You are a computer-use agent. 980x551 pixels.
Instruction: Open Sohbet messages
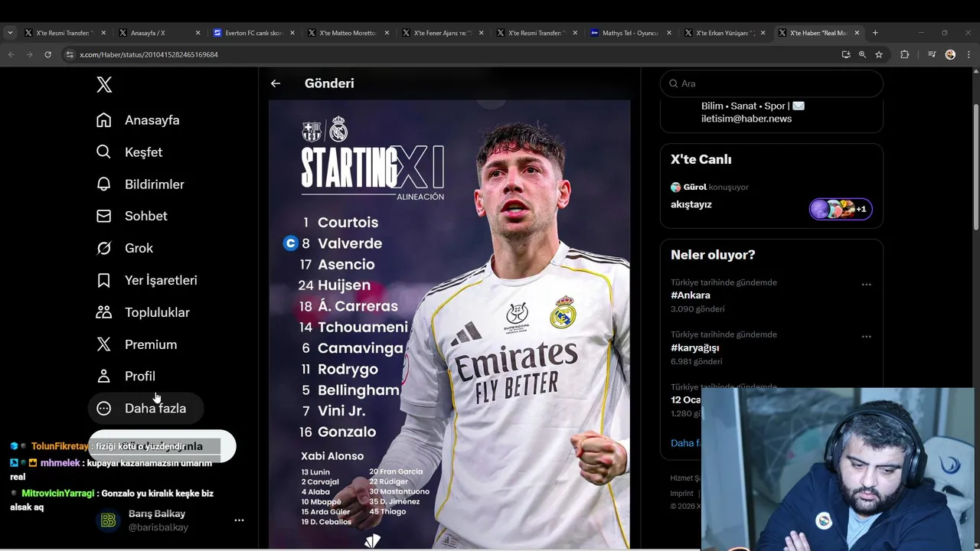132,216
